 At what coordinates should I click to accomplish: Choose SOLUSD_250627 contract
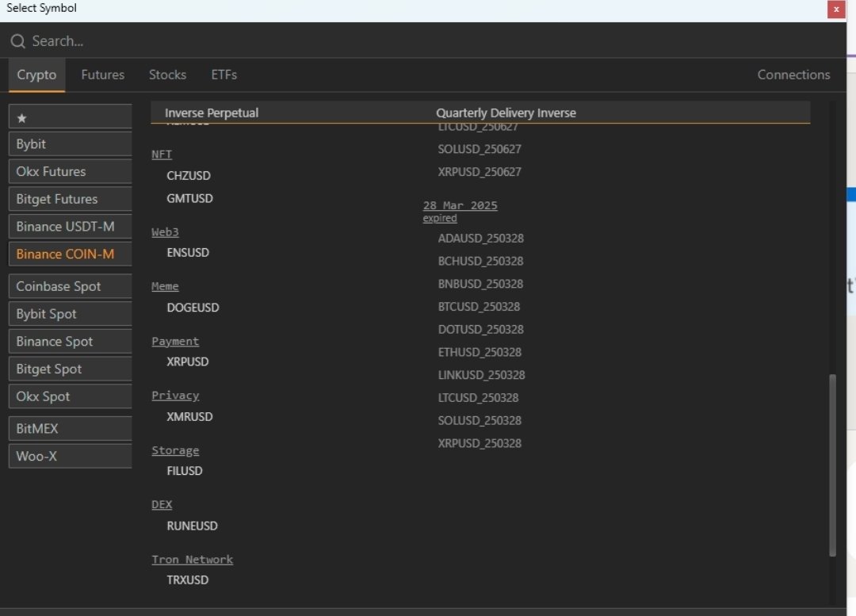pos(480,149)
